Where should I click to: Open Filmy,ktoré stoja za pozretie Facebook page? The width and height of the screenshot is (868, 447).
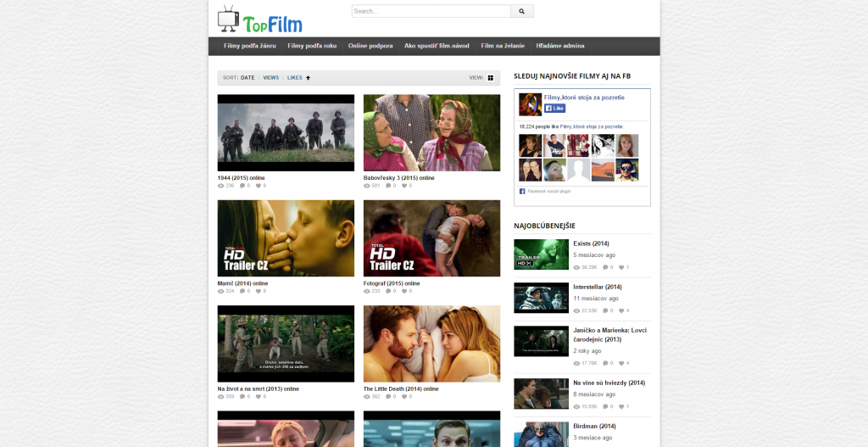tap(584, 98)
